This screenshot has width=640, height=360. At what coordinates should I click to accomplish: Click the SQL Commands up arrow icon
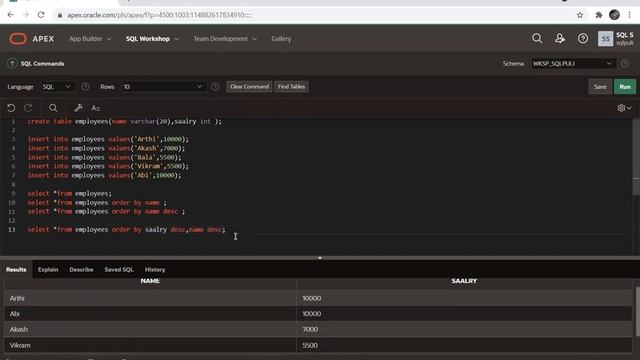pyautogui.click(x=12, y=63)
